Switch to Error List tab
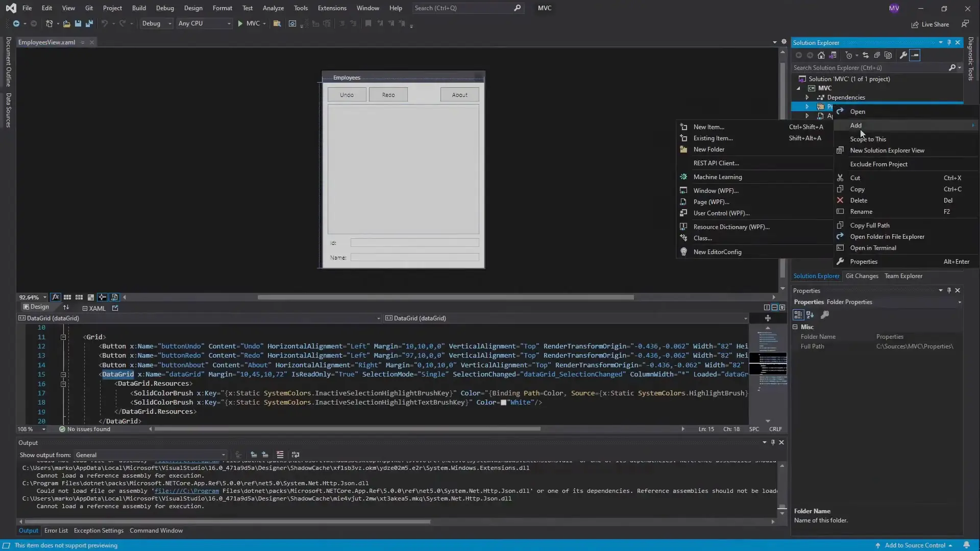Image resolution: width=980 pixels, height=551 pixels. (56, 531)
